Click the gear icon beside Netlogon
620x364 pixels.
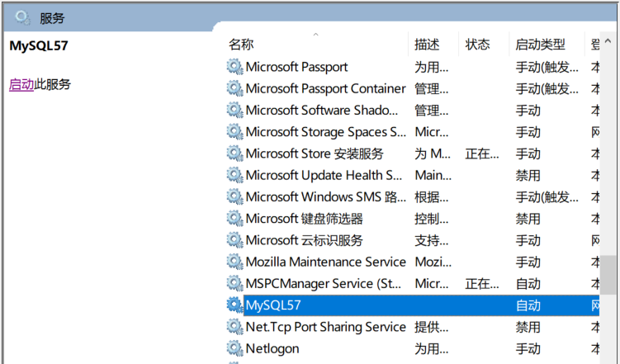point(235,348)
